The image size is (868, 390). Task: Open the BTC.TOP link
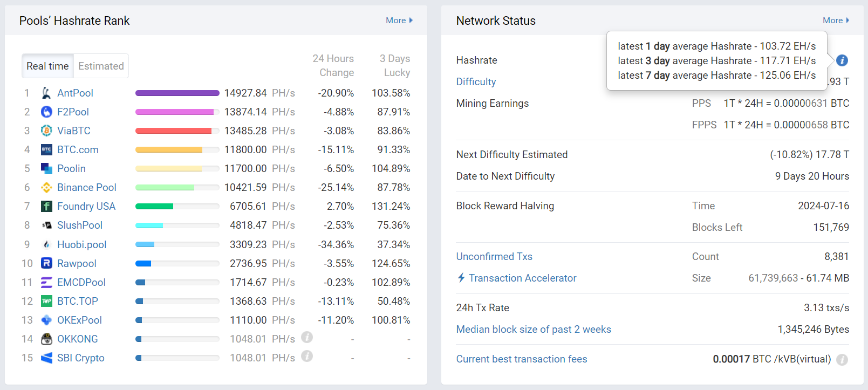(78, 301)
